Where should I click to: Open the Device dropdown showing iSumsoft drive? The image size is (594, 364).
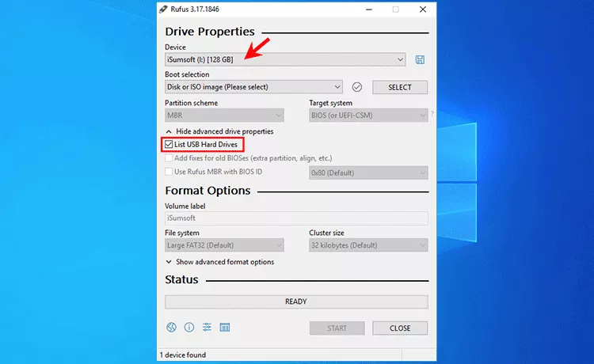point(285,59)
